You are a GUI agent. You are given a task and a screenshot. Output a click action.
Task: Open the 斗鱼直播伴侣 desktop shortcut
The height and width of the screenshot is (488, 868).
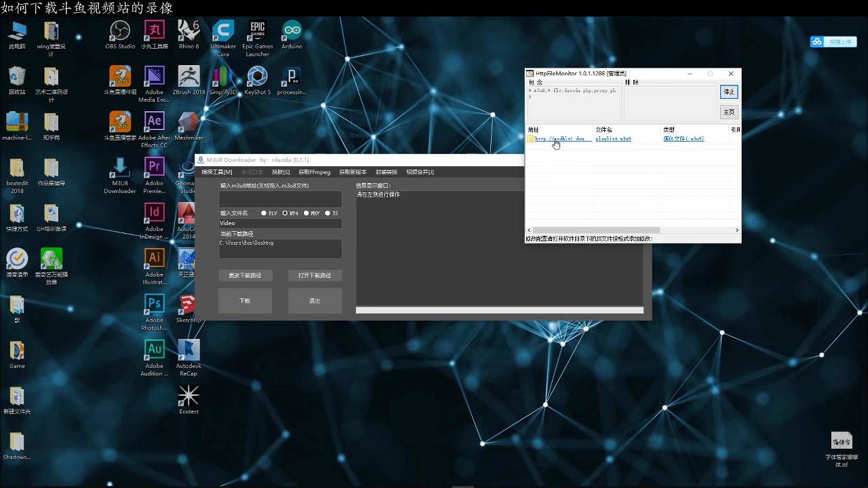coord(120,80)
